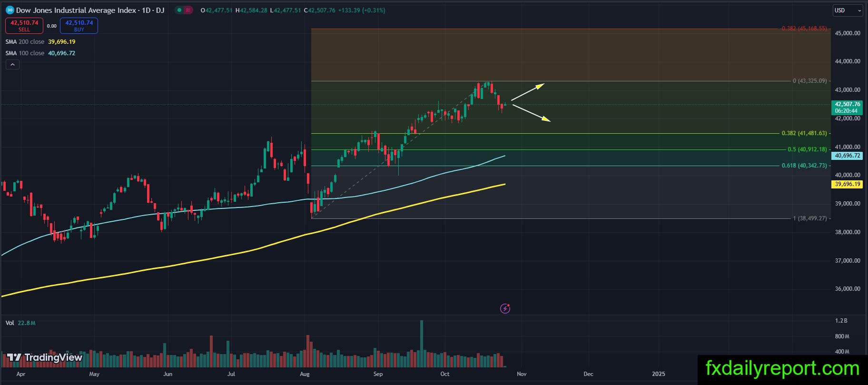Open the USD currency dropdown
The image size is (868, 385).
click(848, 10)
